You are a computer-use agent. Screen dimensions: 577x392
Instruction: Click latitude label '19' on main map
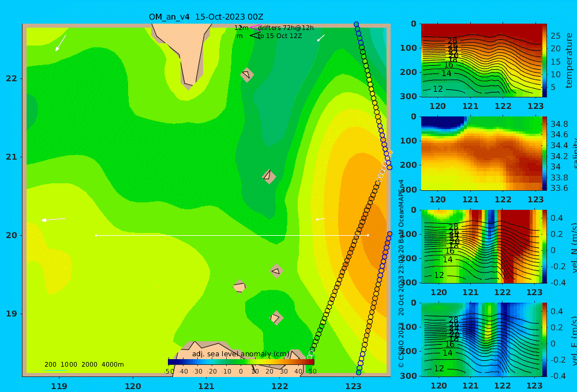click(12, 314)
